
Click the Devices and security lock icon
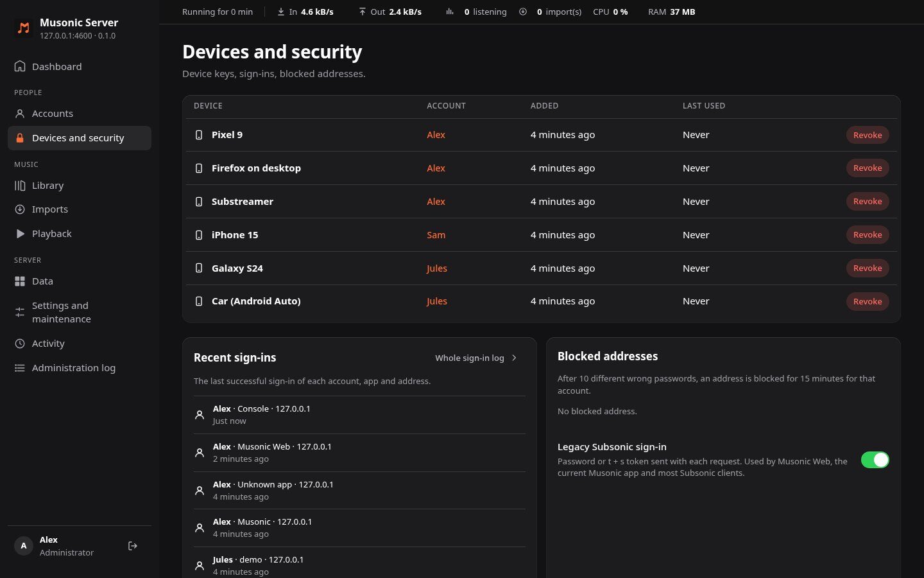20,138
